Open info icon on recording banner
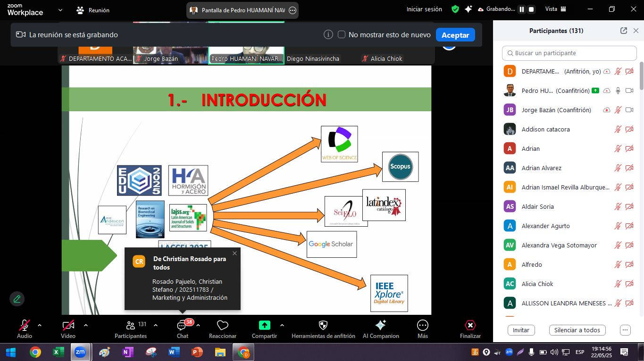This screenshot has height=361, width=644. [328, 34]
